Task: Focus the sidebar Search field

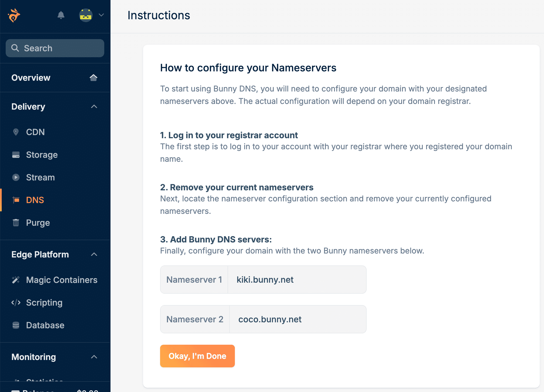Action: coord(55,48)
